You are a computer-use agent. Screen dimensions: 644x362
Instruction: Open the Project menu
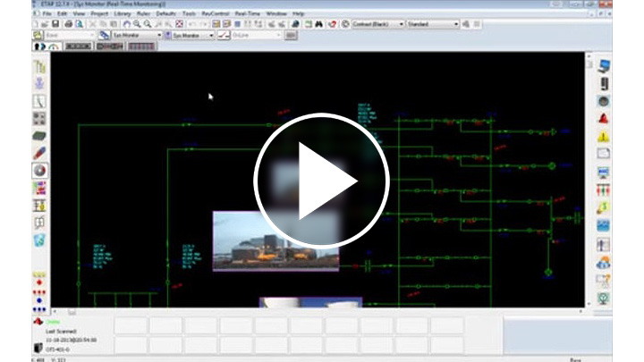pos(99,13)
